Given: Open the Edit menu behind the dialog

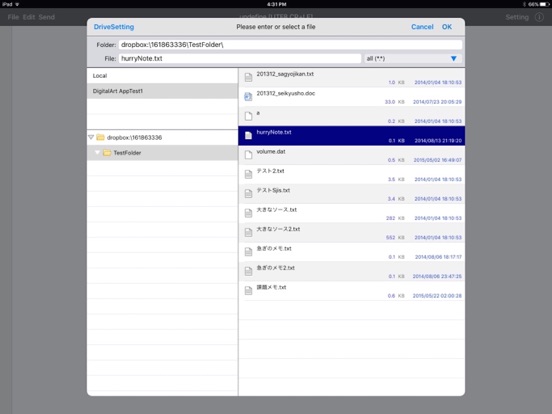Looking at the screenshot, I should 29,17.
